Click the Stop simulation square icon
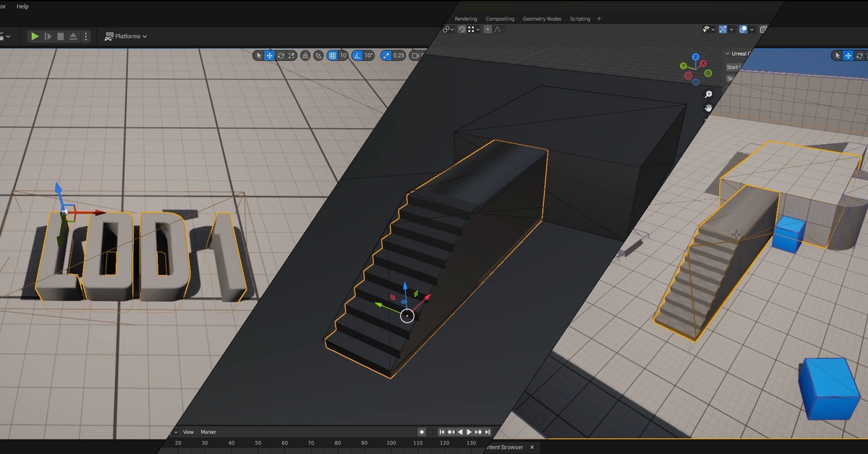 coord(61,36)
